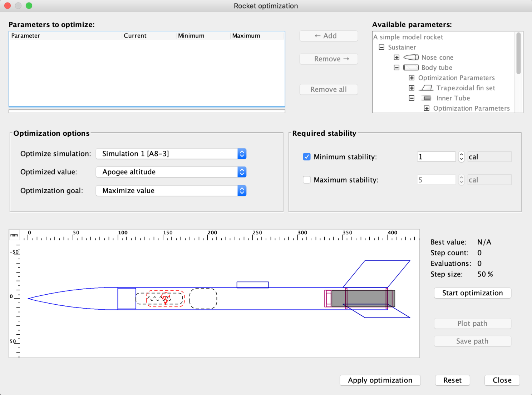
Task: Collapse the Sustainer tree node
Action: 381,47
